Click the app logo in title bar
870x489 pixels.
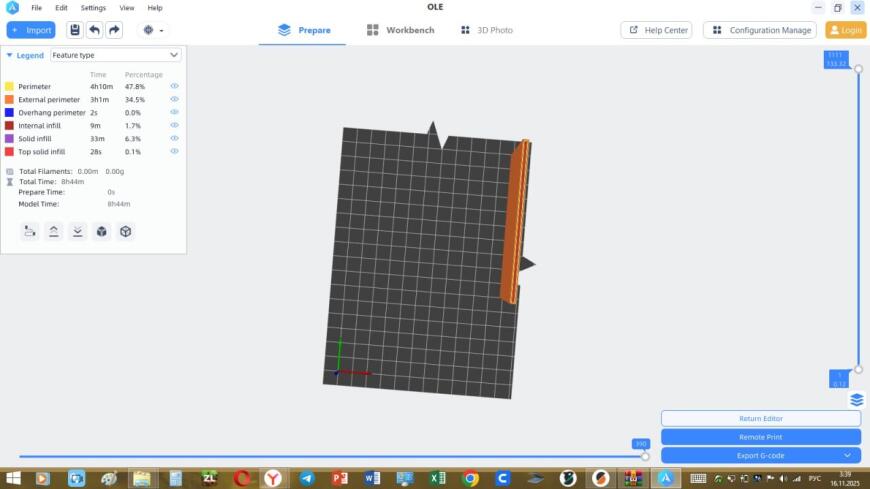12,8
